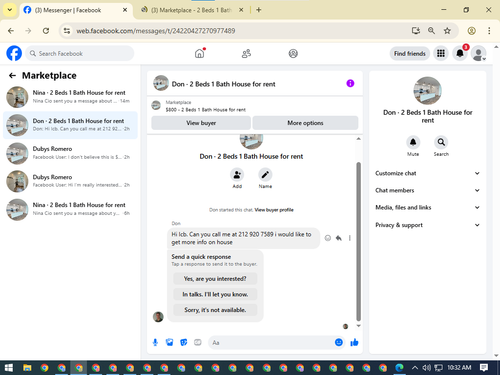
Task: Open the Menu grid icon
Action: point(441,53)
